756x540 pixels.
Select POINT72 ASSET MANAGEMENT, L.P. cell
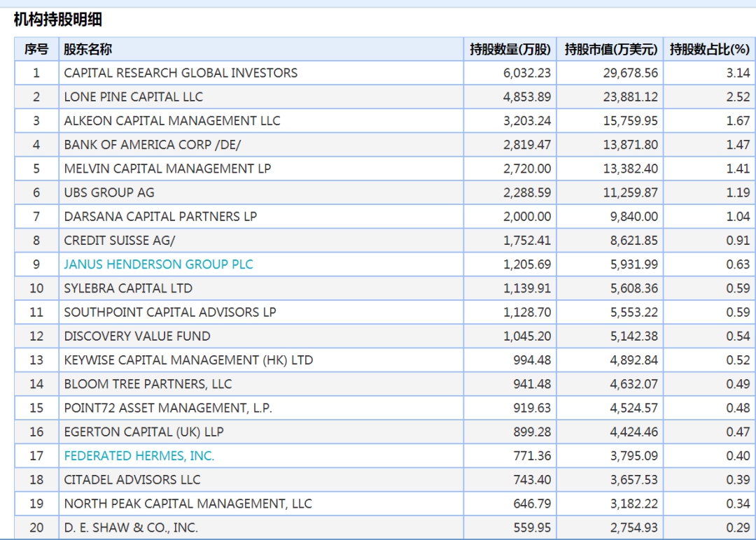point(168,408)
